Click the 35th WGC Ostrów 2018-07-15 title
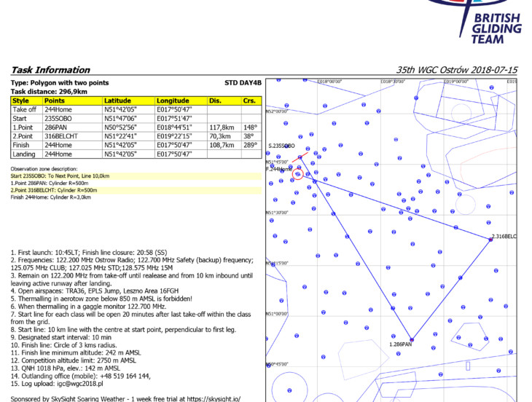This screenshot has height=402, width=532. click(x=456, y=70)
